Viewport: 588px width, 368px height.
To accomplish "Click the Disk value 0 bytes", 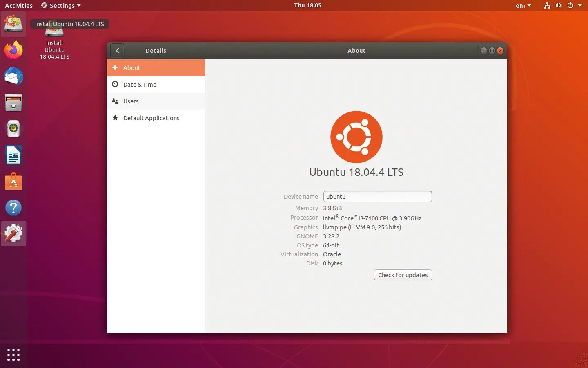I will (333, 263).
